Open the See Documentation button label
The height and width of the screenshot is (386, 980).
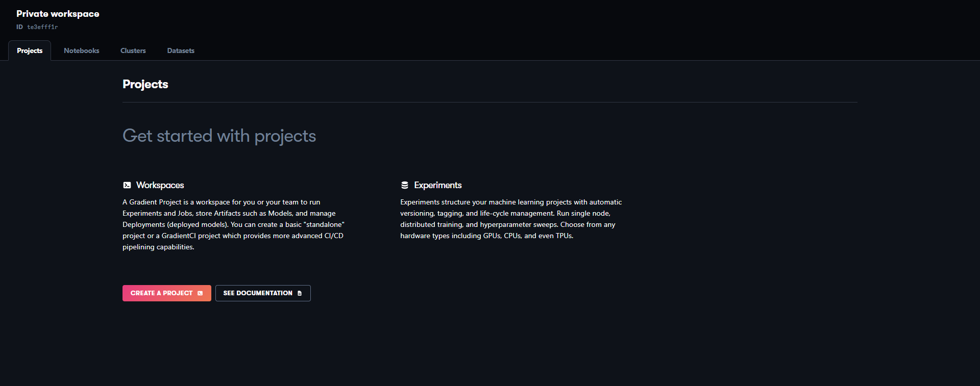[258, 293]
